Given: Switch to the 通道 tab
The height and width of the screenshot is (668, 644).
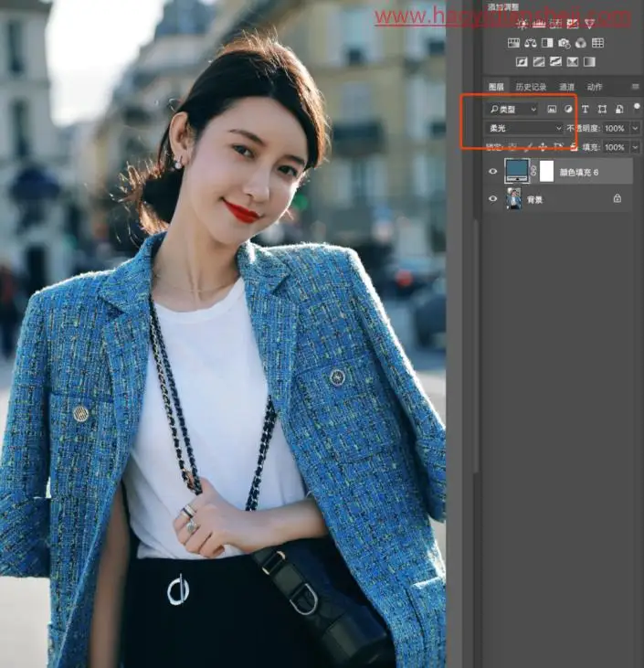Looking at the screenshot, I should [x=566, y=87].
